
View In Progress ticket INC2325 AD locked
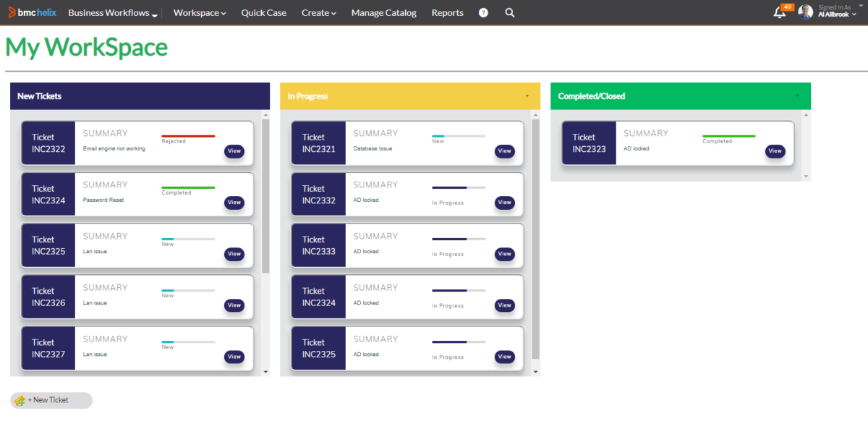click(x=505, y=357)
